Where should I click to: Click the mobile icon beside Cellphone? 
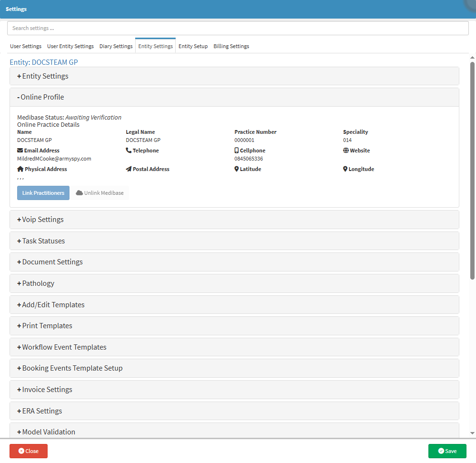pyautogui.click(x=237, y=151)
